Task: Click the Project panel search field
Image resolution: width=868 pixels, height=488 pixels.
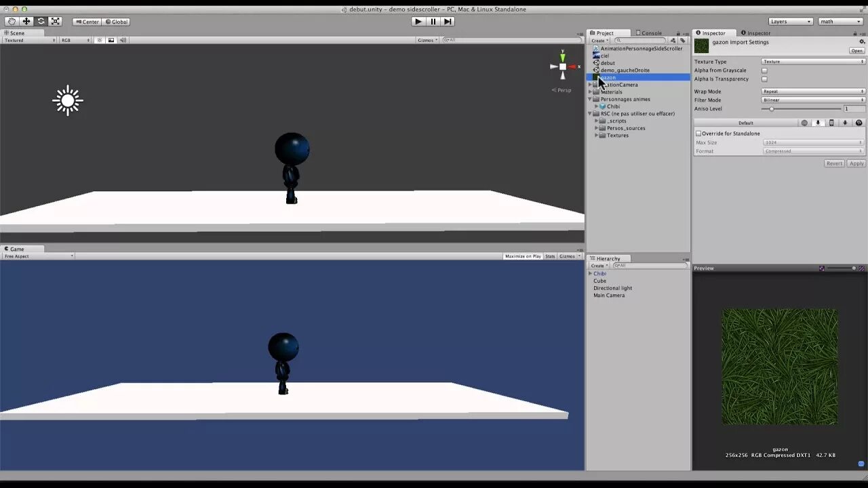Action: click(641, 41)
